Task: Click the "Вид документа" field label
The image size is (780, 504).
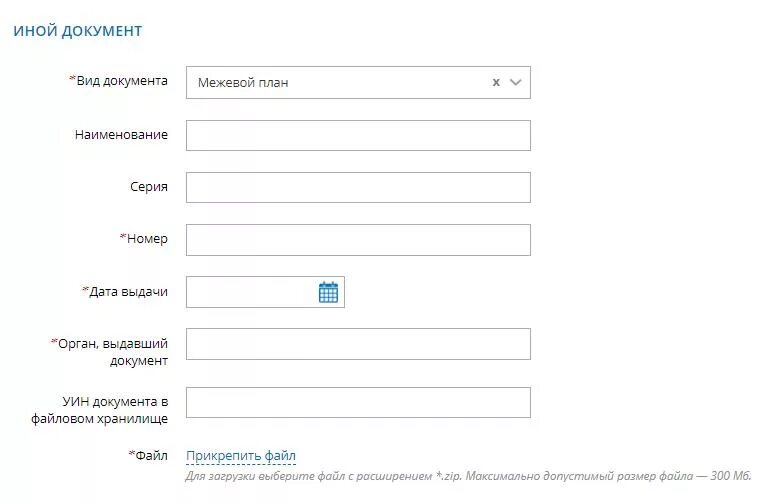Action: pos(118,81)
